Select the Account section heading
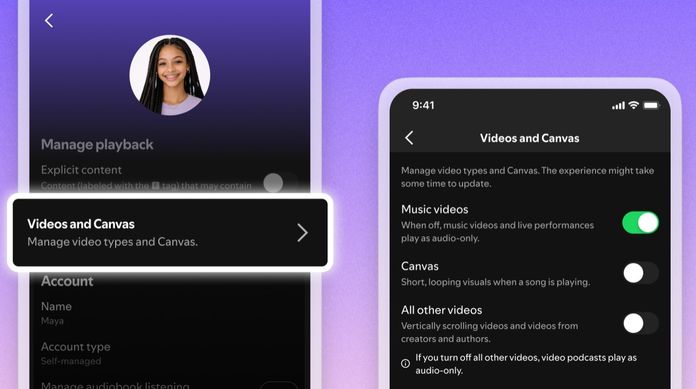The height and width of the screenshot is (389, 696). click(67, 281)
